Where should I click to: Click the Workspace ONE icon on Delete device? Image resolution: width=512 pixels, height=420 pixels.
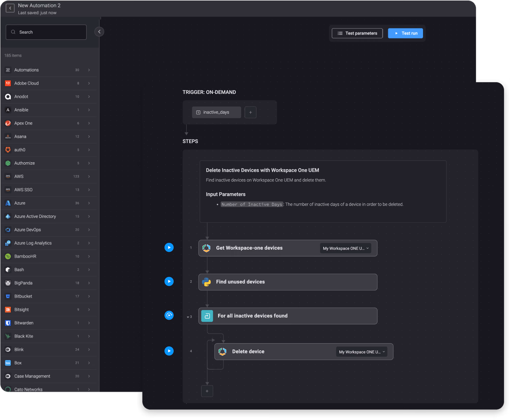point(222,352)
